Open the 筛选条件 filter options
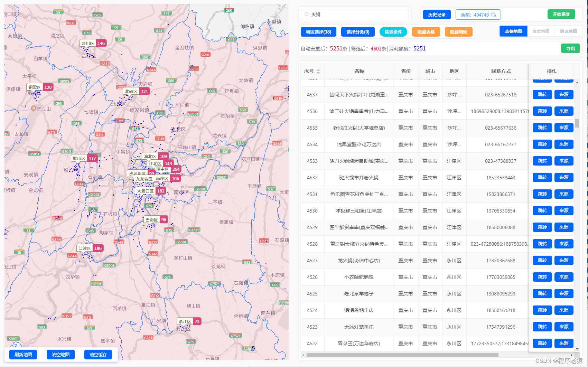The image size is (588, 367). [393, 32]
